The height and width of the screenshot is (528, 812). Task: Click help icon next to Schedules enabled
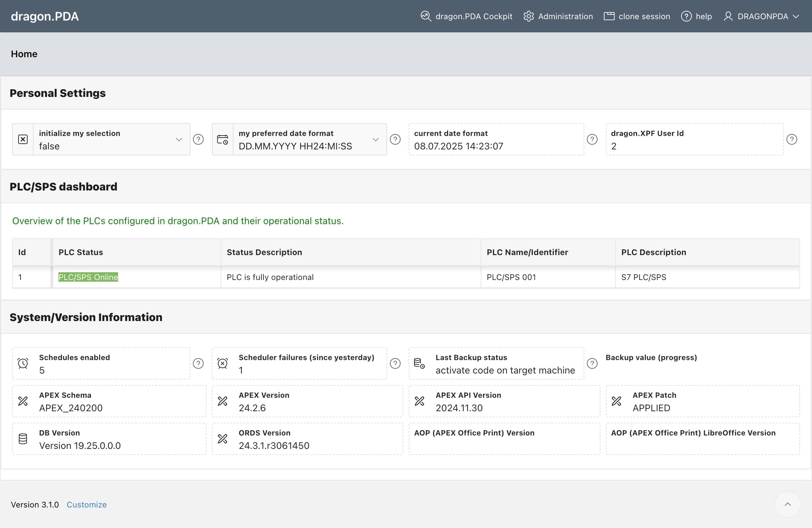[x=198, y=363]
